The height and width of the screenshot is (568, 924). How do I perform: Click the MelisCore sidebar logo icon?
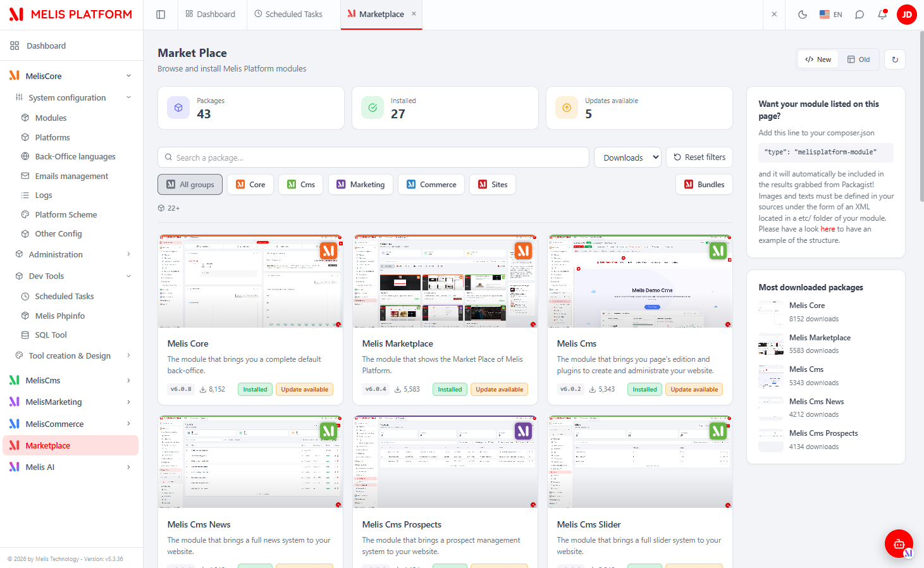coord(15,76)
